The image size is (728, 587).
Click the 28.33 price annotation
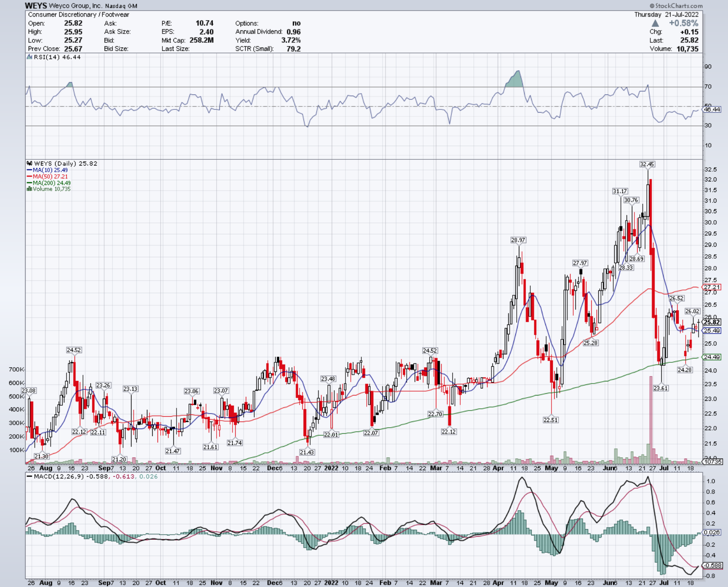coord(626,267)
